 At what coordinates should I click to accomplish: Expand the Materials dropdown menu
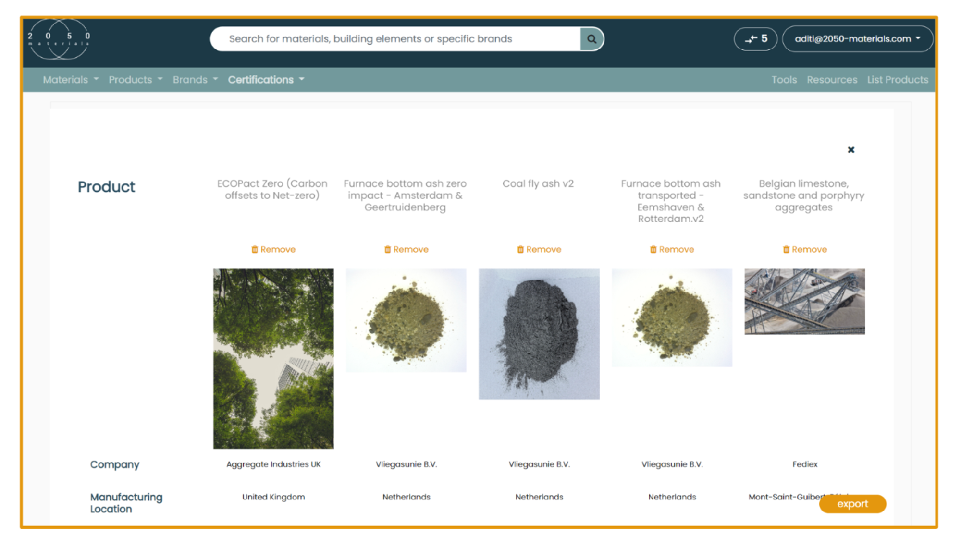click(x=70, y=80)
